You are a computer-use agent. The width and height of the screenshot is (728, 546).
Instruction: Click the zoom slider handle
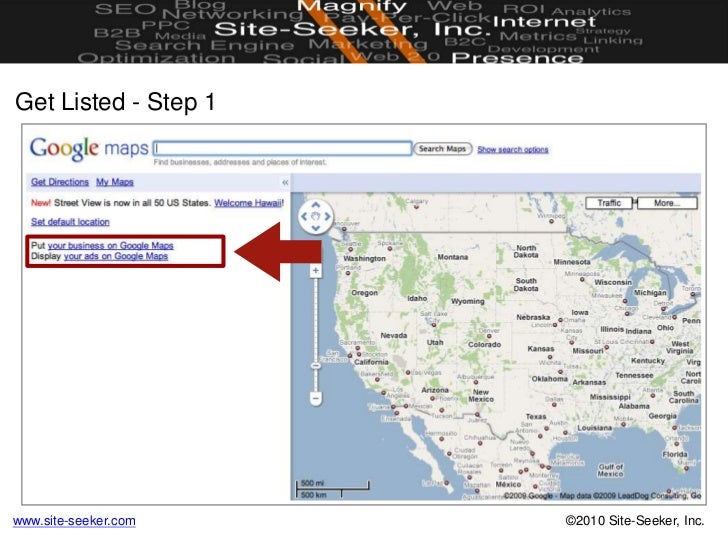[316, 366]
